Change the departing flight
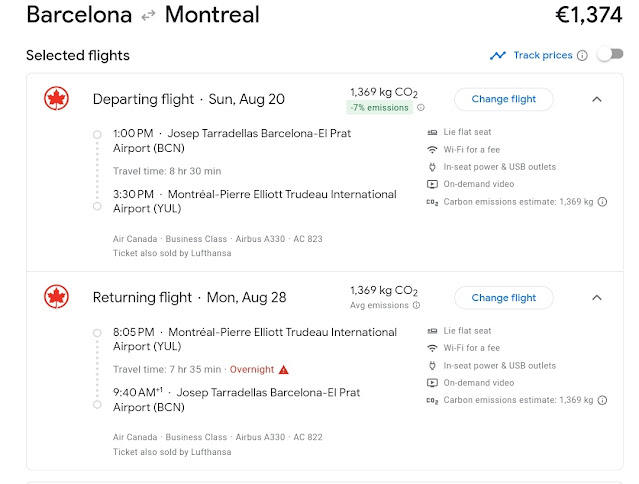 tap(503, 99)
